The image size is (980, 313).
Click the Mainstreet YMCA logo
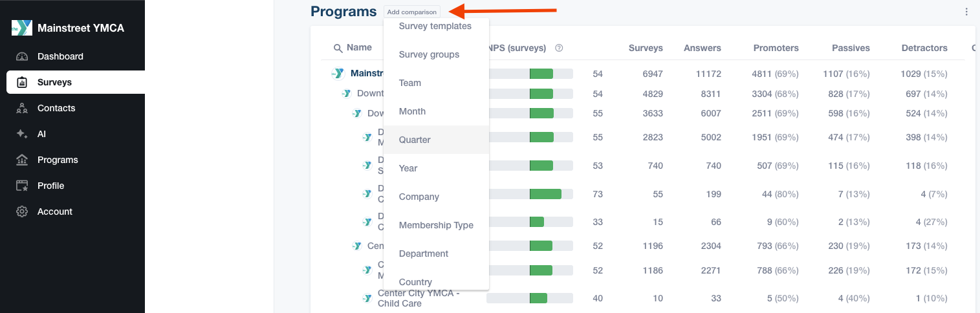pyautogui.click(x=22, y=28)
